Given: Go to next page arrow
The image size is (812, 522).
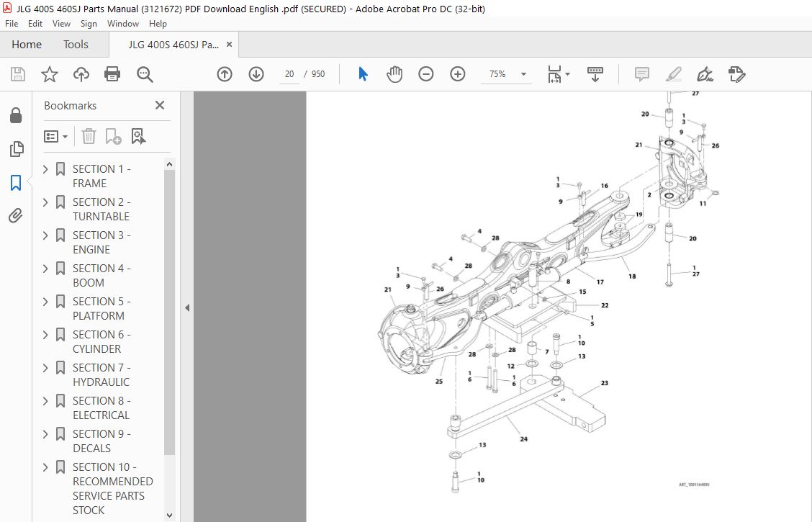Looking at the screenshot, I should click(256, 74).
